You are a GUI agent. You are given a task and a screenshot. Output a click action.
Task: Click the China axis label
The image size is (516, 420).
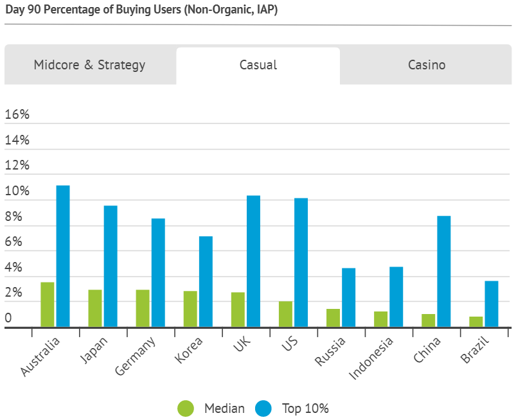(427, 350)
